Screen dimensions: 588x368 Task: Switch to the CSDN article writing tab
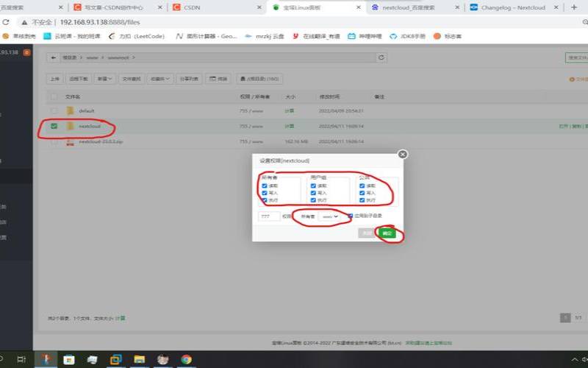tap(118, 7)
